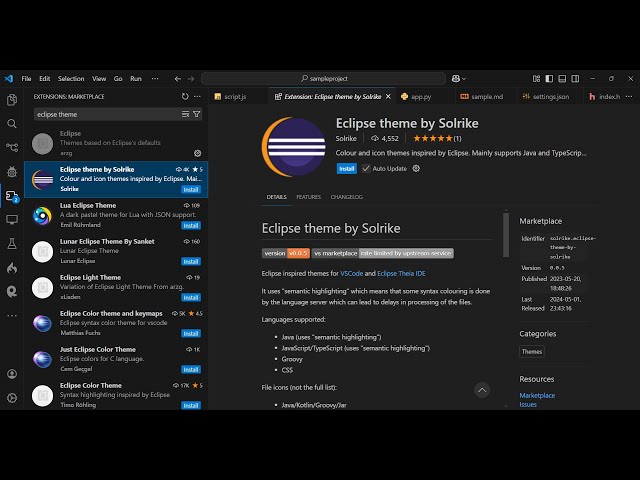Click the filter extensions funnel icon
640x480 pixels.
click(x=197, y=114)
